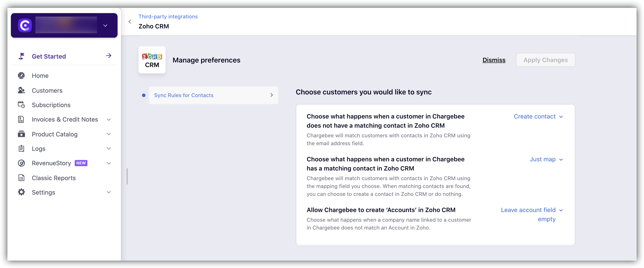This screenshot has width=644, height=268.
Task: Open Classic Reports in the sidebar
Action: pos(53,178)
